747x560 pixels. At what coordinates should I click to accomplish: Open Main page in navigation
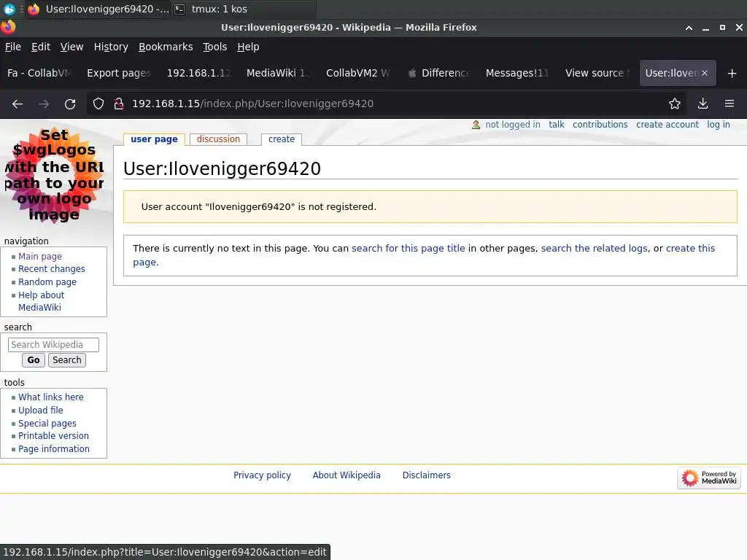click(x=40, y=256)
